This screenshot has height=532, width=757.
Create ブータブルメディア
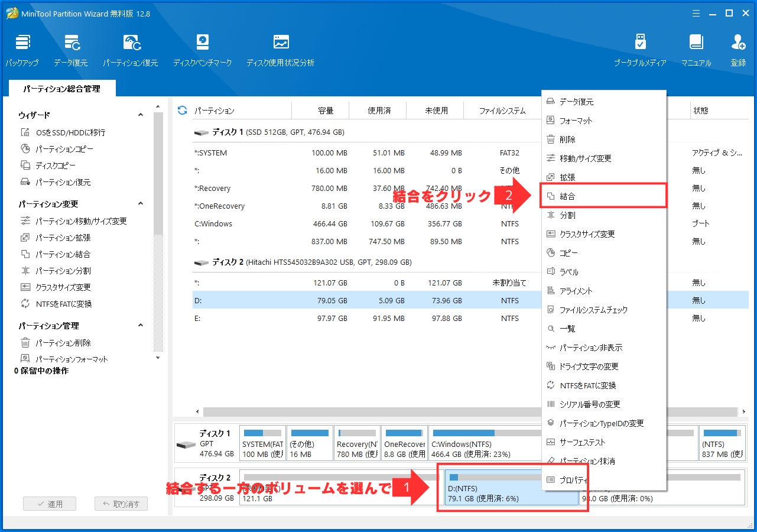pyautogui.click(x=639, y=50)
